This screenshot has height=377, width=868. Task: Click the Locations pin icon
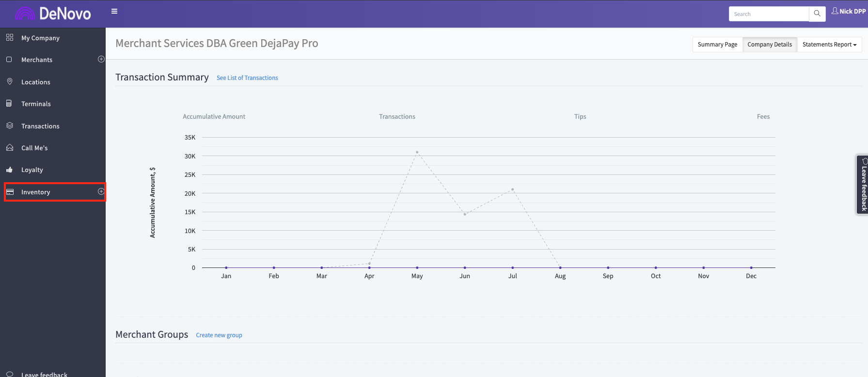coord(10,81)
